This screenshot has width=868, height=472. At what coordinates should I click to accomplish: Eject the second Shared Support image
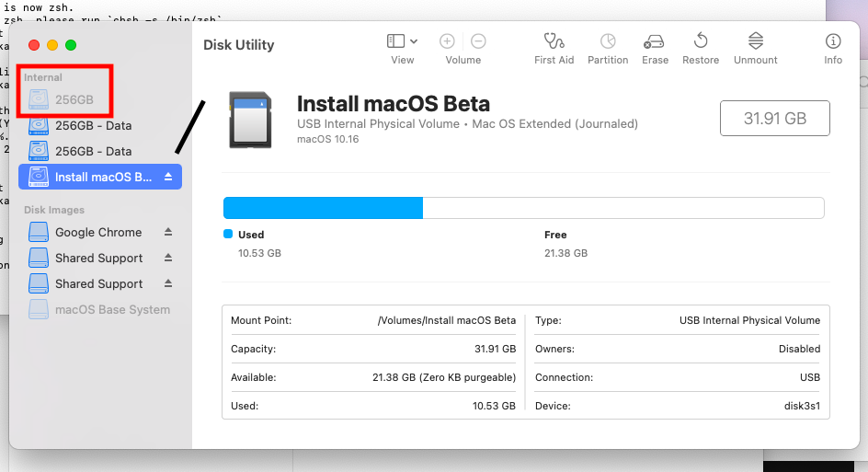tap(168, 284)
